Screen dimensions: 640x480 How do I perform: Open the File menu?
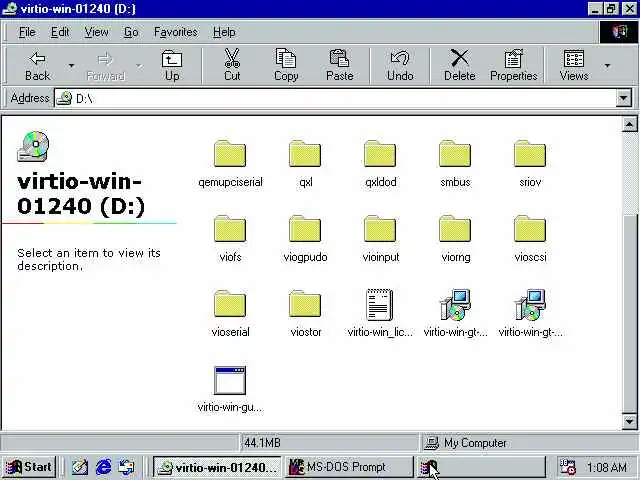[27, 32]
